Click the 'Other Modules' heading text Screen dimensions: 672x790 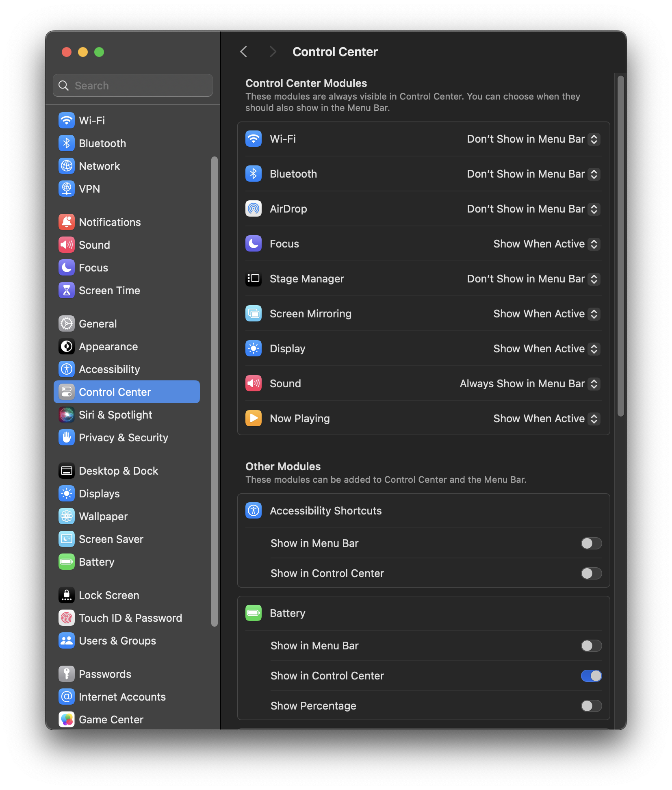pos(283,467)
